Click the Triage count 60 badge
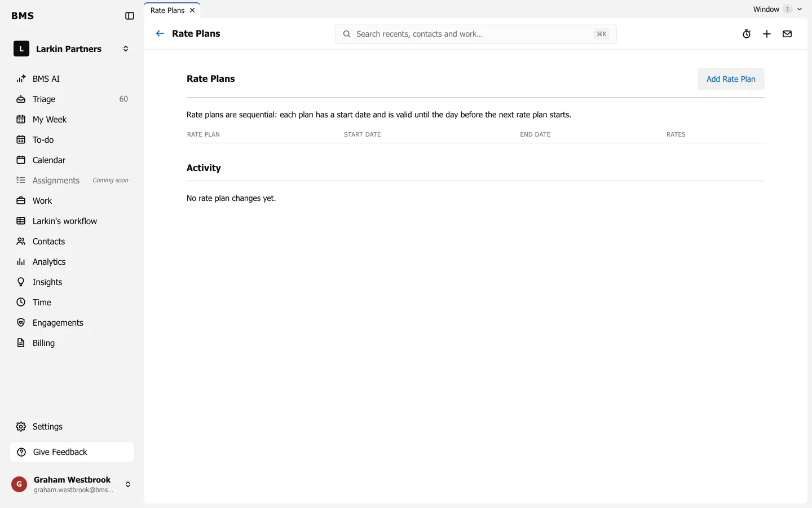Screen dimensions: 812x508 [x=123, y=99]
